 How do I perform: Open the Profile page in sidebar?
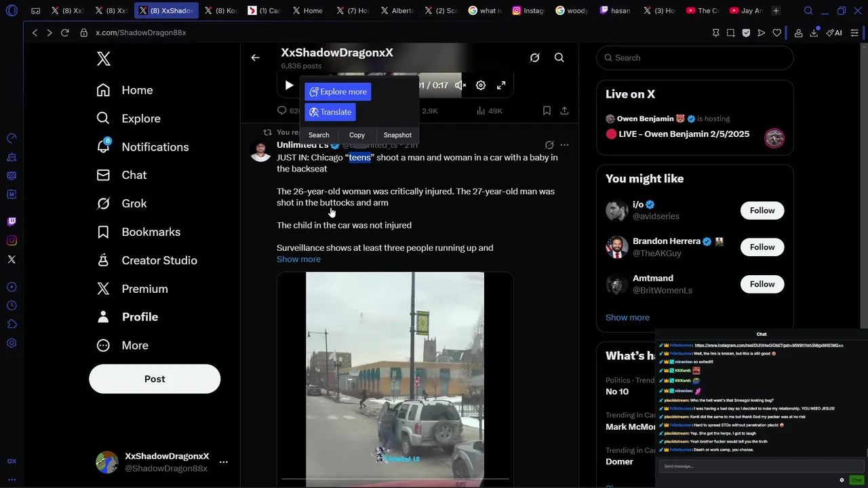click(x=127, y=317)
